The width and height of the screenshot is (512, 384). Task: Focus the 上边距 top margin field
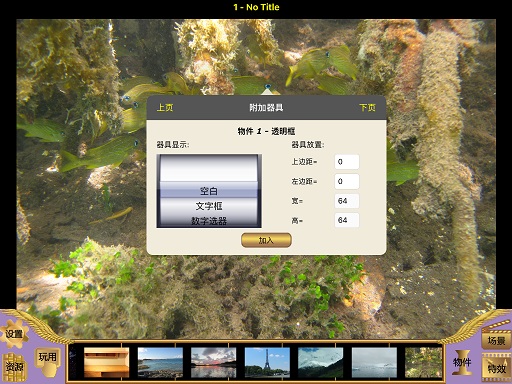pos(347,162)
